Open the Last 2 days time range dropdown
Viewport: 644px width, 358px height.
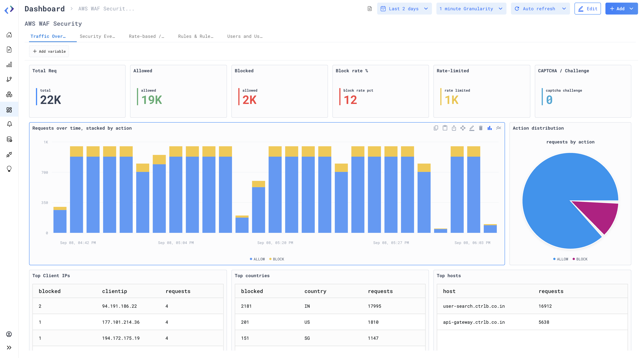[404, 9]
